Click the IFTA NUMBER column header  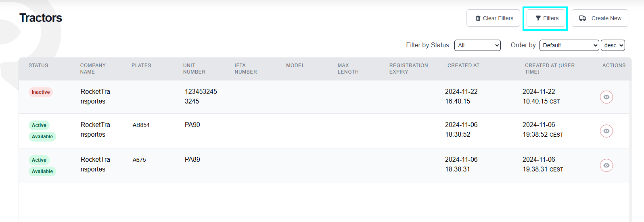click(x=246, y=69)
